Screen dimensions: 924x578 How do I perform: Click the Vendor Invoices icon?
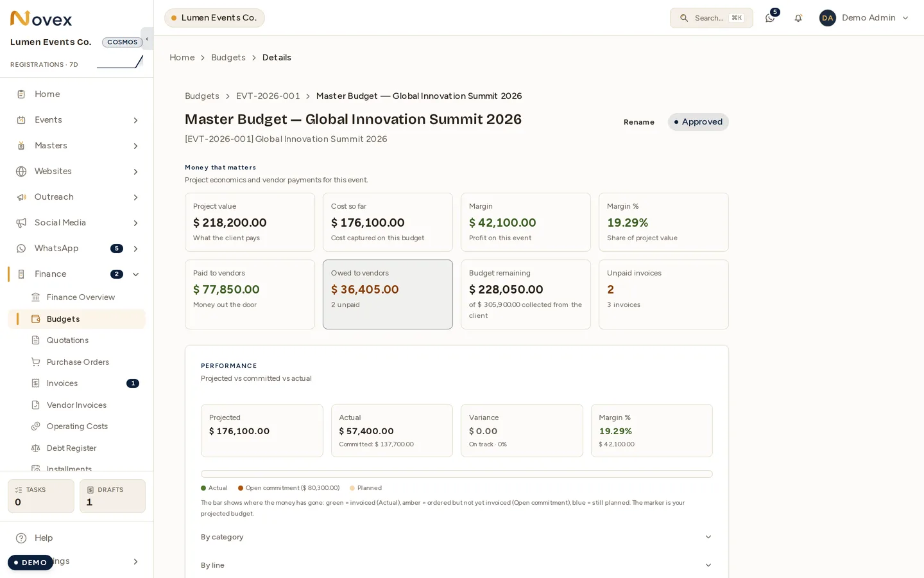(36, 405)
